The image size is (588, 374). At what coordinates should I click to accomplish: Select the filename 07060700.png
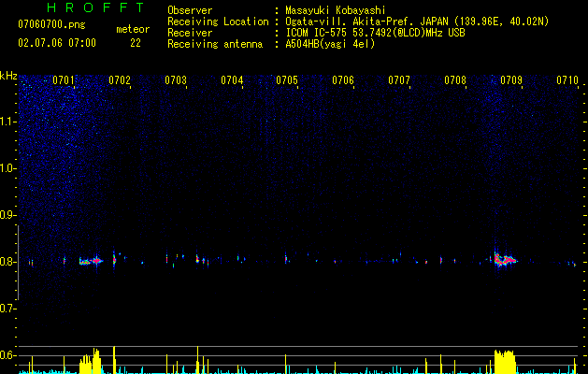click(x=51, y=25)
